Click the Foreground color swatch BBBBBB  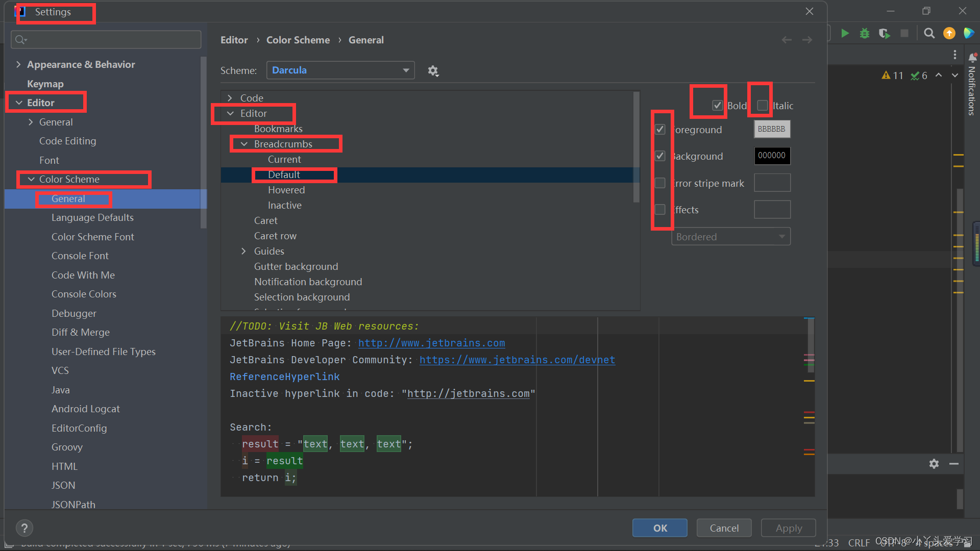coord(772,129)
